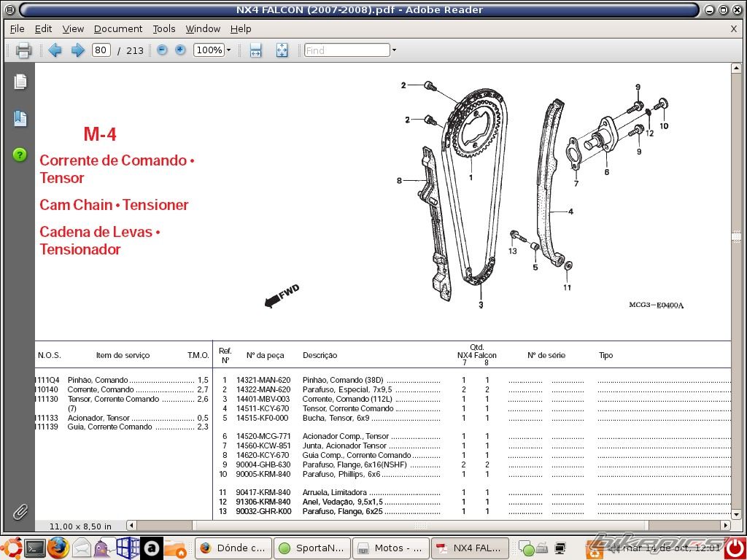Image resolution: width=747 pixels, height=560 pixels.
Task: Select the Fit Width page icon
Action: [x=256, y=50]
